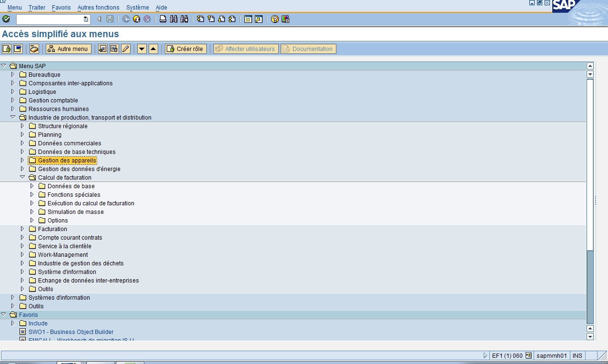Viewport: 608px width, 364px height.
Task: Click the SAP menu icon
Action: (18, 49)
